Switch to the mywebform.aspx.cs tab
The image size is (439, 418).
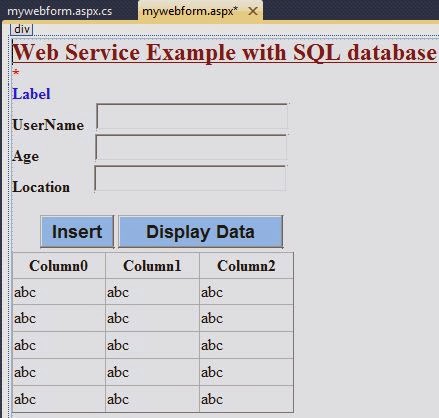point(60,11)
